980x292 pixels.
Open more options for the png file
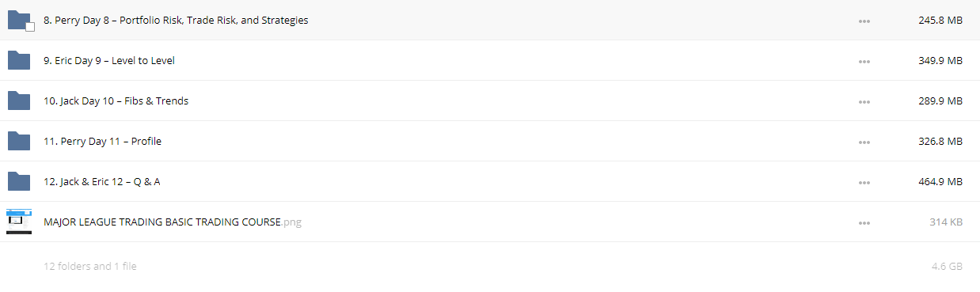click(x=864, y=223)
